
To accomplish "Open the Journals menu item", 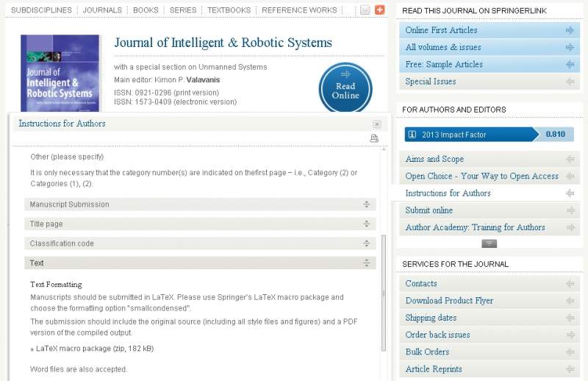I will point(102,10).
